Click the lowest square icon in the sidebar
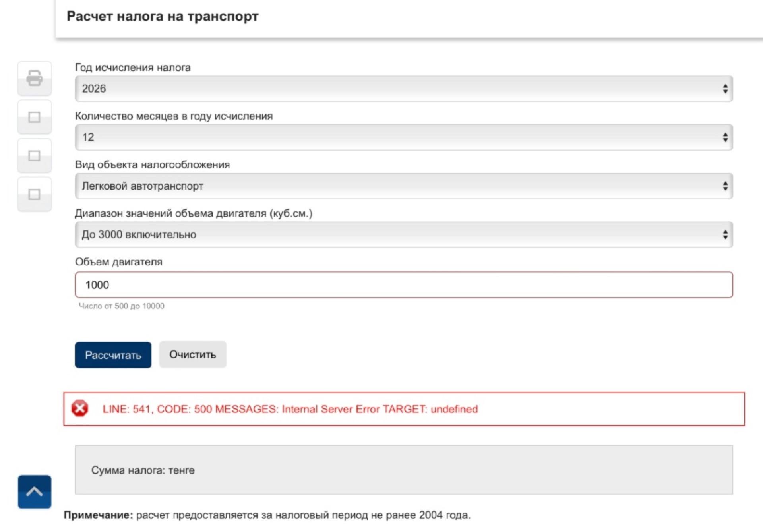The image size is (763, 532). 35,194
